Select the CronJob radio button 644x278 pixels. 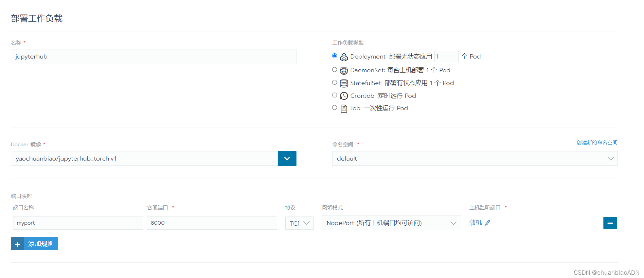pyautogui.click(x=334, y=95)
